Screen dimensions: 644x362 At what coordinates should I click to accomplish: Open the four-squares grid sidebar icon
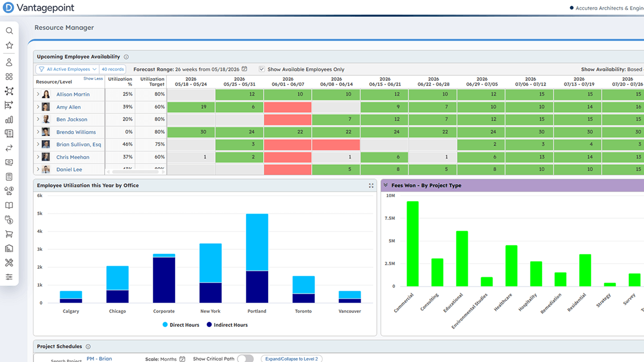tap(9, 76)
